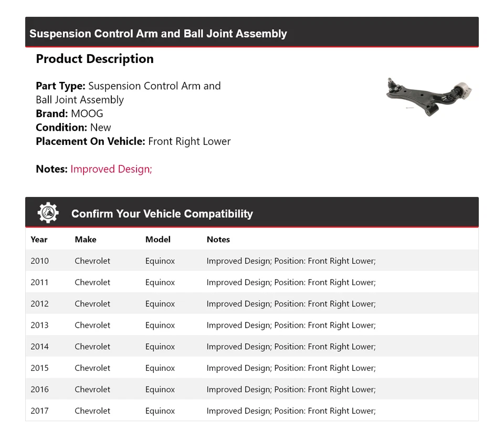Click the Front Right Lower placement text
504x438 pixels.
click(190, 141)
